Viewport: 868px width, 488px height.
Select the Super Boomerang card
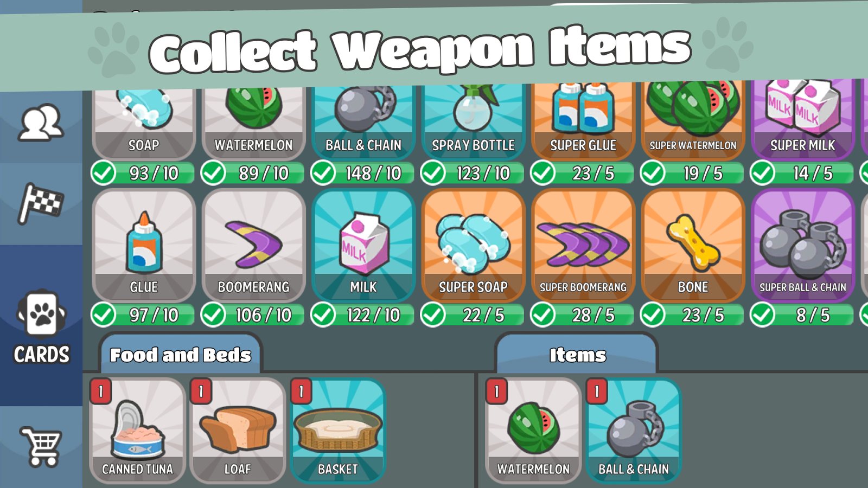point(583,246)
